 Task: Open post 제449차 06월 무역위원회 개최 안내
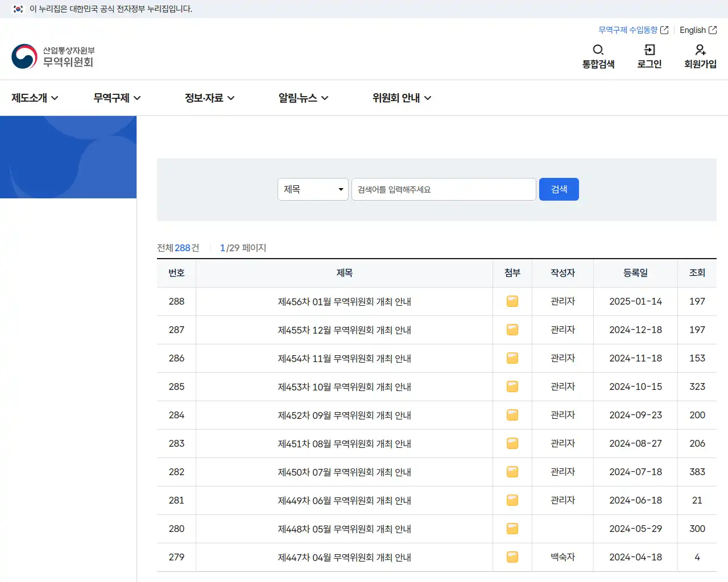345,500
